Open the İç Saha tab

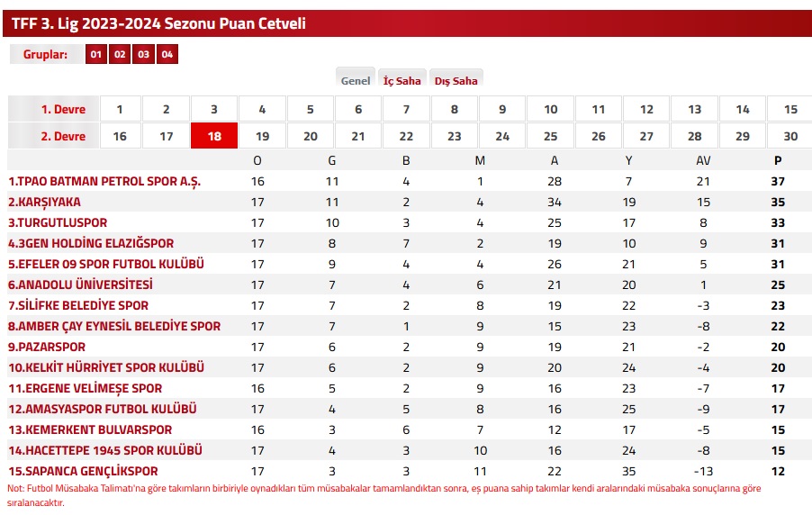(401, 80)
